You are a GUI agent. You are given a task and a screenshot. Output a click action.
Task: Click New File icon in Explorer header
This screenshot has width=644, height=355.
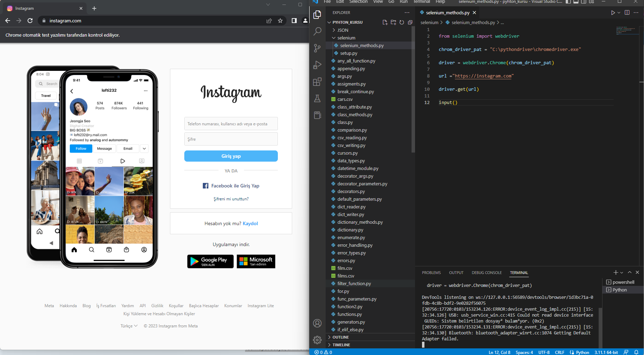(385, 22)
